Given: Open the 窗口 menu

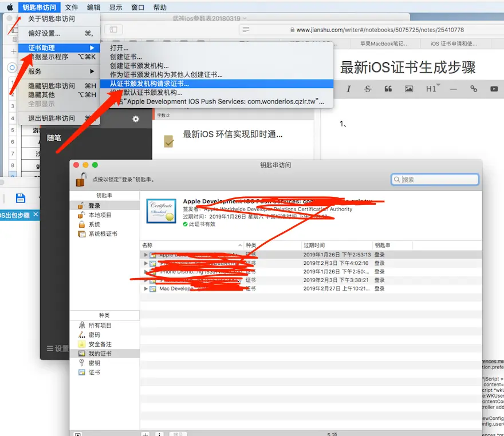Looking at the screenshot, I should [x=138, y=7].
